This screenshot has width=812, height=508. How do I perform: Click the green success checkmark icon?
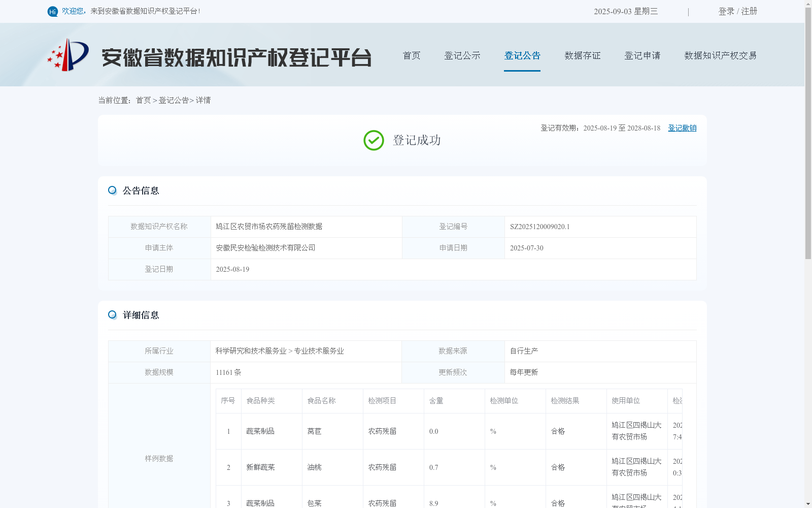[x=374, y=140]
